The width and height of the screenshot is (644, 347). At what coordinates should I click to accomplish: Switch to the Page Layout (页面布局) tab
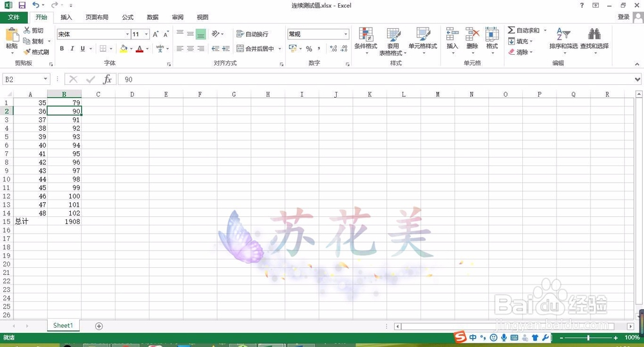click(x=97, y=17)
